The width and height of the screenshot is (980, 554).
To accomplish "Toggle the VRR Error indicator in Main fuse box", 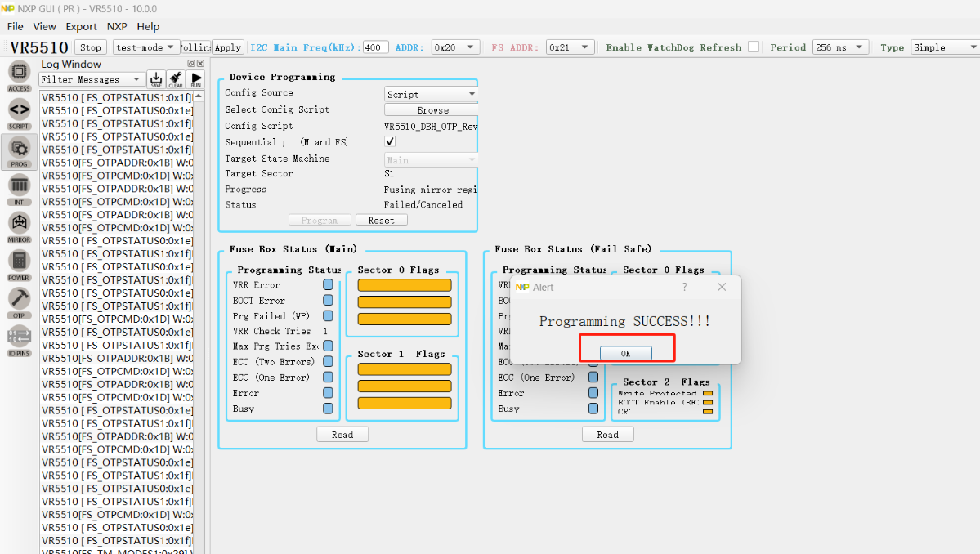I will (328, 285).
